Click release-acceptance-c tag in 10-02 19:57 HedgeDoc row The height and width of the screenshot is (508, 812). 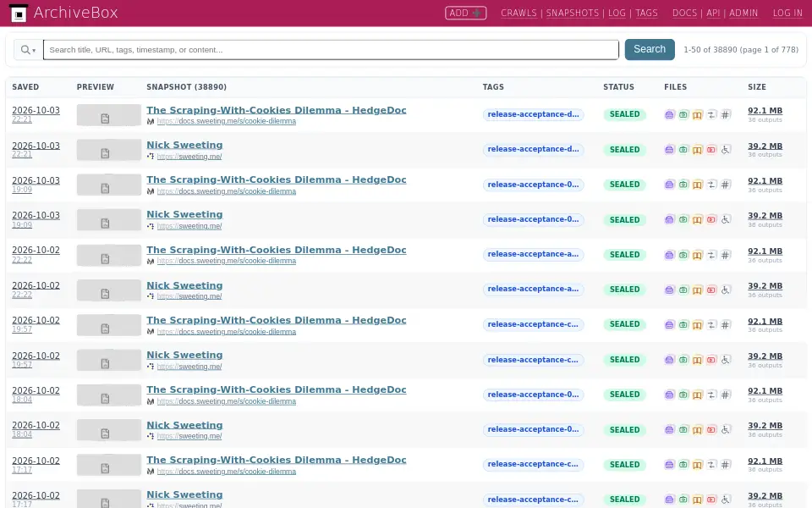(x=533, y=324)
